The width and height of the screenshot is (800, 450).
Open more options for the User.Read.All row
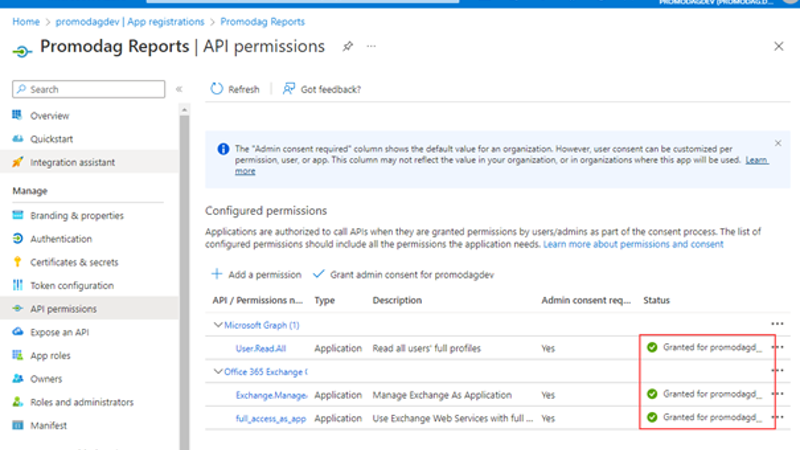[780, 348]
